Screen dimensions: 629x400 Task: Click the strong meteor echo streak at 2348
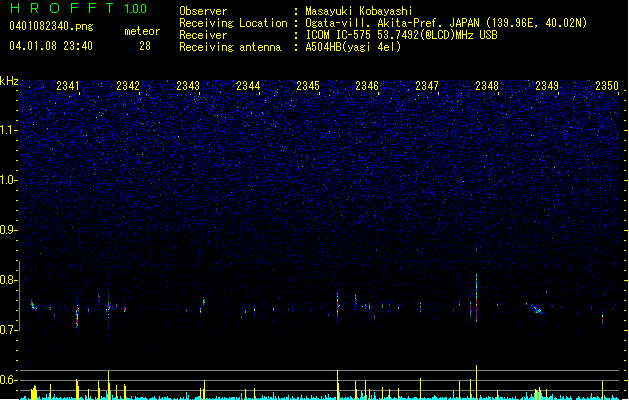(476, 299)
